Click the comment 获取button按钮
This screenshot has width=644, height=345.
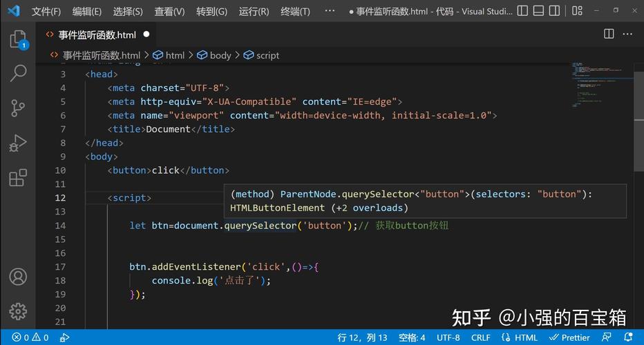click(x=412, y=226)
